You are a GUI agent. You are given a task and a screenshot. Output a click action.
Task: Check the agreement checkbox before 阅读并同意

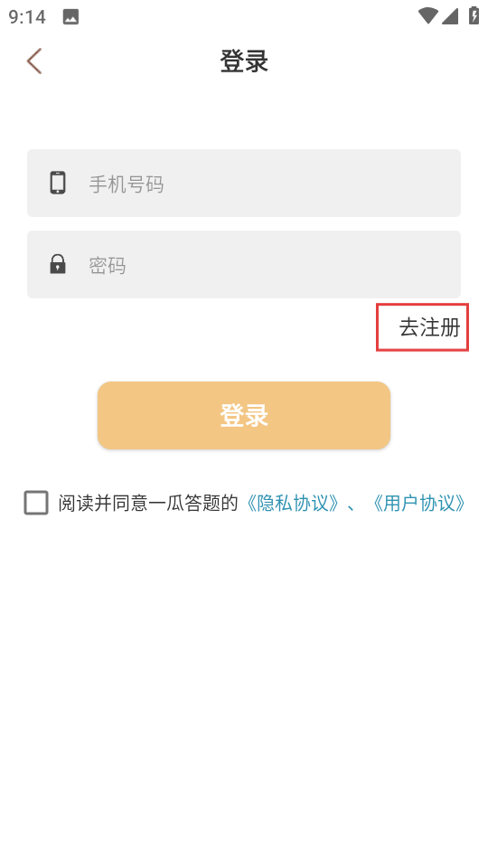pyautogui.click(x=36, y=504)
